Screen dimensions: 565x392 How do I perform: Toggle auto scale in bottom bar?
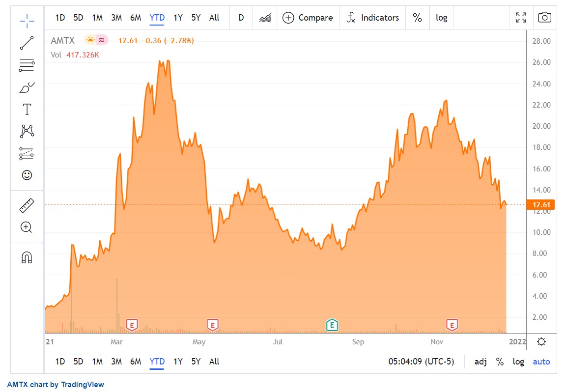(541, 362)
